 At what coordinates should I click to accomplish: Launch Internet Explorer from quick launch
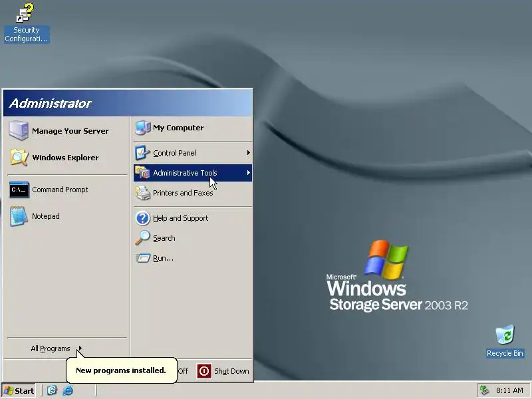(x=68, y=390)
